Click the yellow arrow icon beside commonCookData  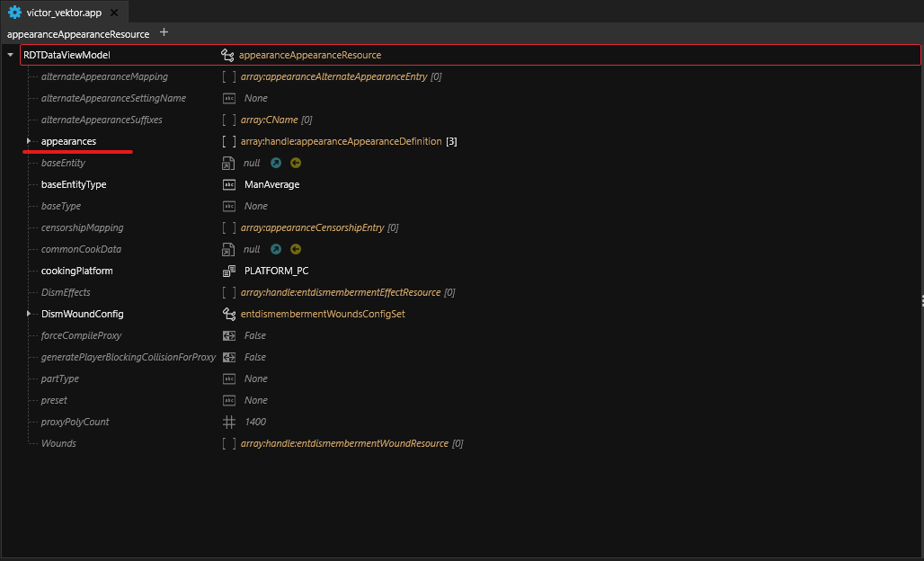pos(295,249)
